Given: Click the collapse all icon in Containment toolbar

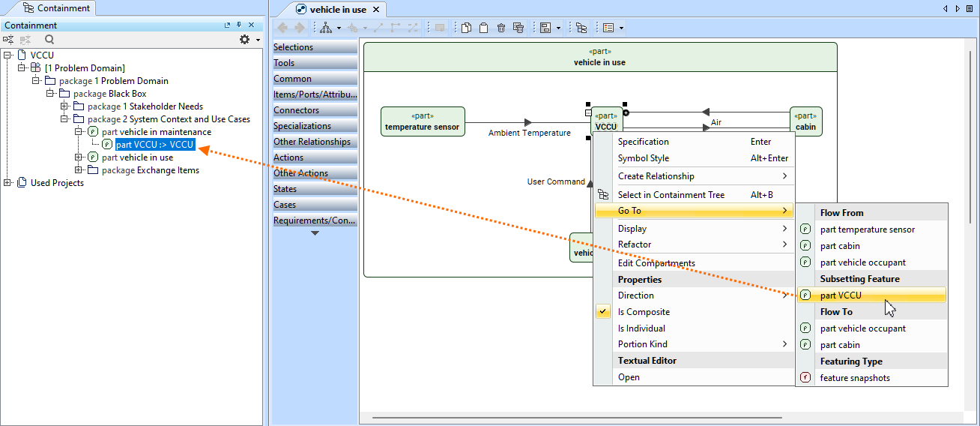Looking at the screenshot, I should pyautogui.click(x=8, y=40).
